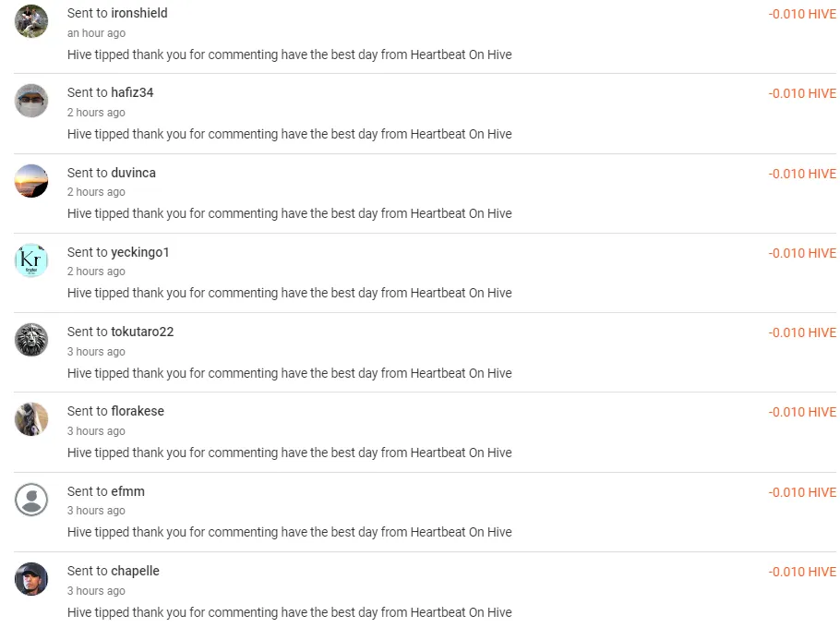Viewport: 840px width, 628px height.
Task: Click the Kr logo avatar for yeckingo1
Action: click(x=31, y=260)
